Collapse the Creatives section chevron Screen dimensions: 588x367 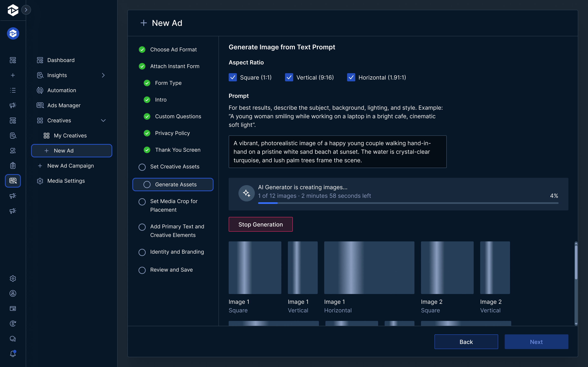pyautogui.click(x=103, y=120)
